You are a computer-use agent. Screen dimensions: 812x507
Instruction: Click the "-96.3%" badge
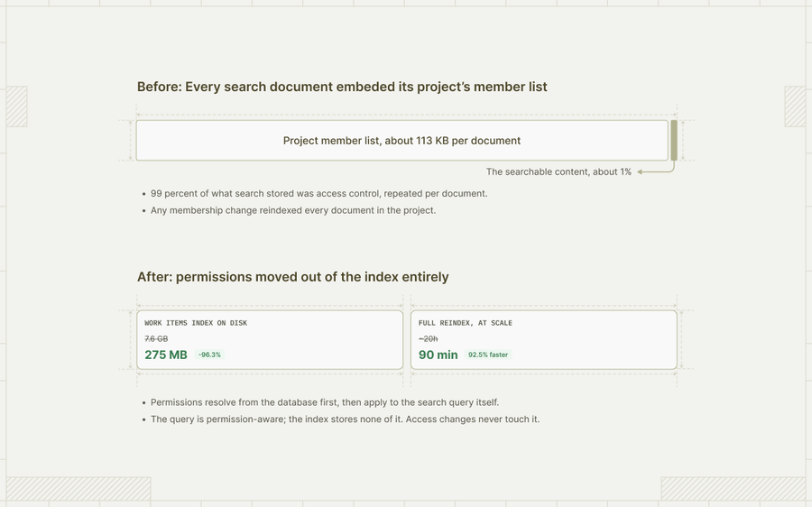pyautogui.click(x=209, y=355)
